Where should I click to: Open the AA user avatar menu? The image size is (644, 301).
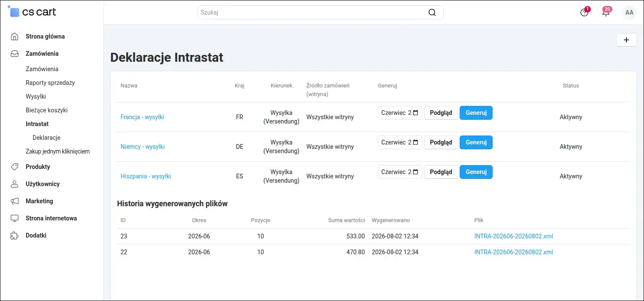(629, 12)
